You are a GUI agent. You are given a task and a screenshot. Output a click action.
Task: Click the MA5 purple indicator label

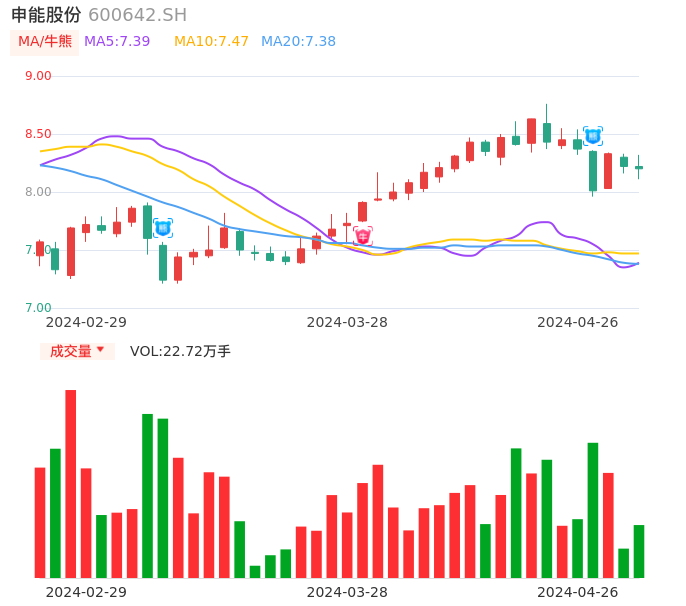point(117,42)
